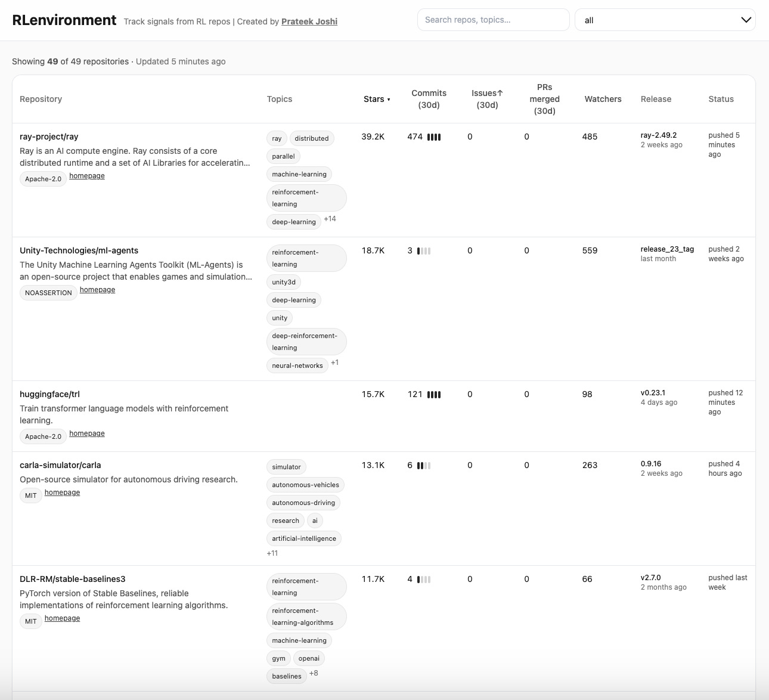Sort by PRs merged (30d) header
This screenshot has width=769, height=700.
(544, 99)
